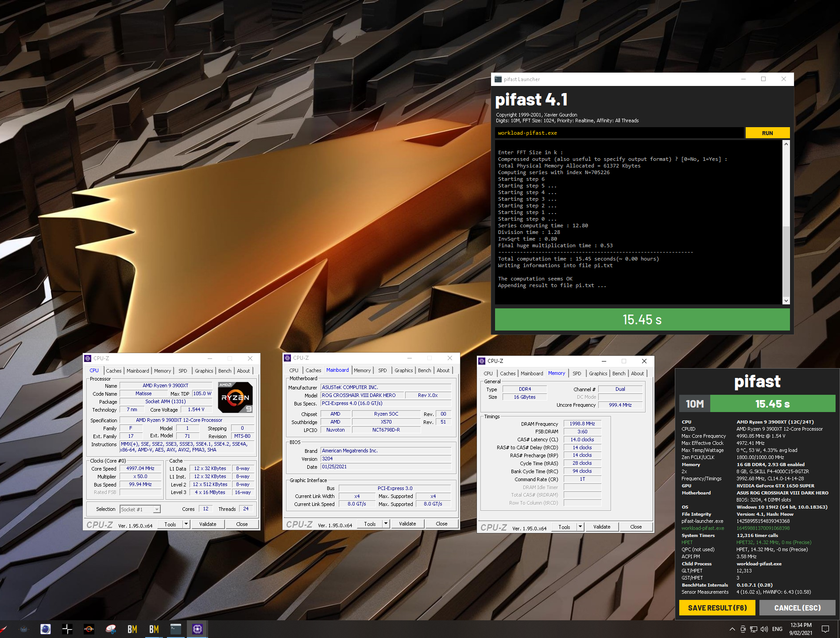The height and width of the screenshot is (638, 840).
Task: Click Close button in Mainboard window
Action: [x=441, y=524]
